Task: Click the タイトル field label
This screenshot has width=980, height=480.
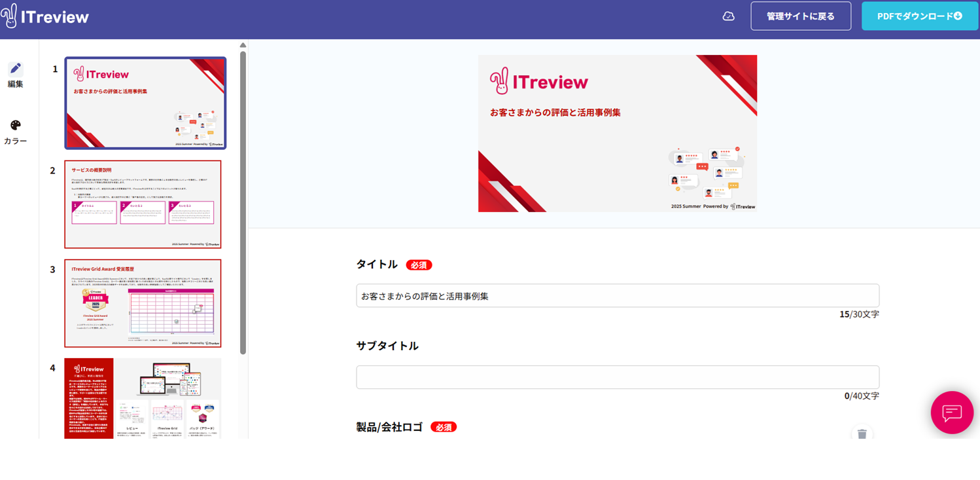Action: [x=377, y=265]
